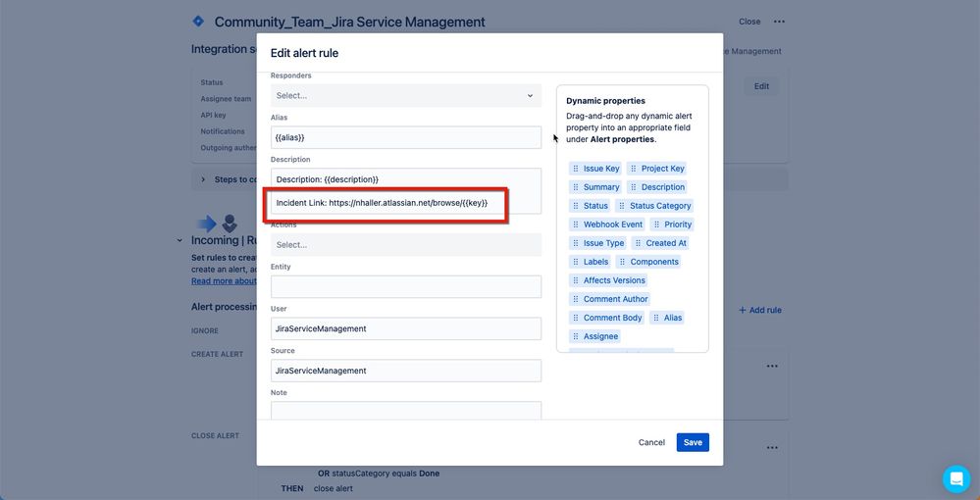Select the Comment Body property chip

(607, 318)
